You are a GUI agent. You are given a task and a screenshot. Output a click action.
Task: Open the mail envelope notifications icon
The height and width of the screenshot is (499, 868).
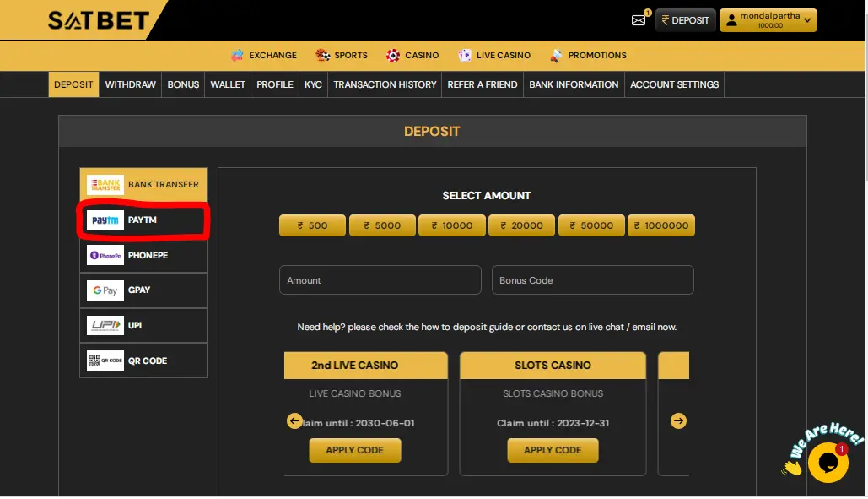coord(639,20)
